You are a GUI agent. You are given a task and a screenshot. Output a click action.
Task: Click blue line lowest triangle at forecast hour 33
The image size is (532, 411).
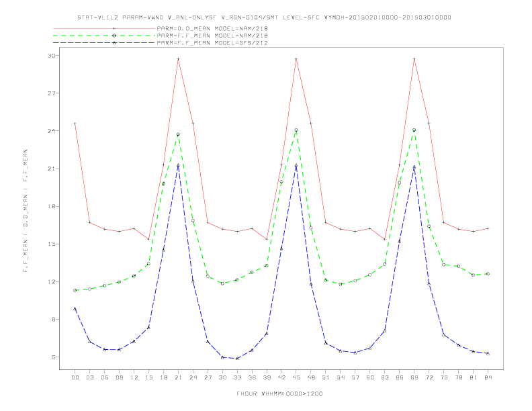(x=237, y=359)
